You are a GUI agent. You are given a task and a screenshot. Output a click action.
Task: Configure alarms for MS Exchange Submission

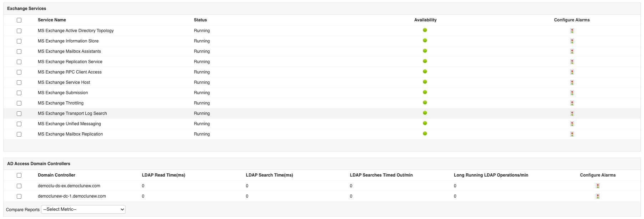[x=572, y=93]
